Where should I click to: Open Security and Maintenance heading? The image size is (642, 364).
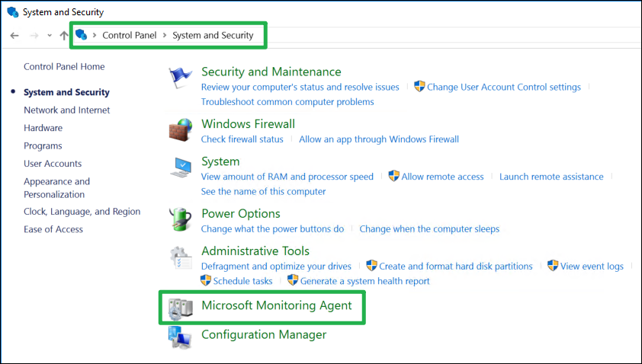(271, 72)
